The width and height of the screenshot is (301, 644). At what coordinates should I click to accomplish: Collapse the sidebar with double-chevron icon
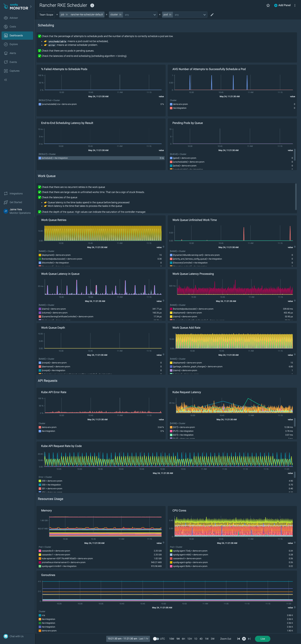5,80
